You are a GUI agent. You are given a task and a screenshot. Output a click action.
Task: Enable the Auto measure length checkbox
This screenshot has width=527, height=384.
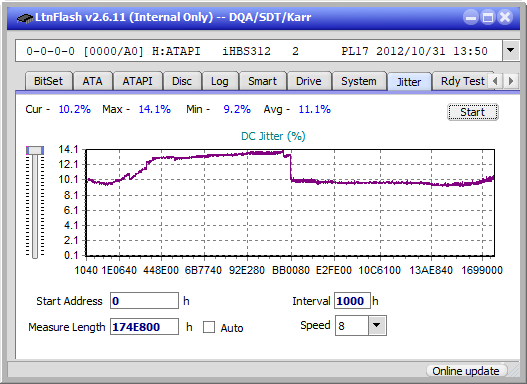pos(209,327)
